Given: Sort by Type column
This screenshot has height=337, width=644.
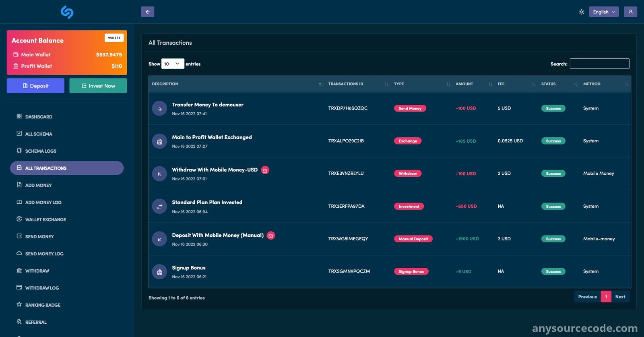Looking at the screenshot, I should tap(421, 84).
